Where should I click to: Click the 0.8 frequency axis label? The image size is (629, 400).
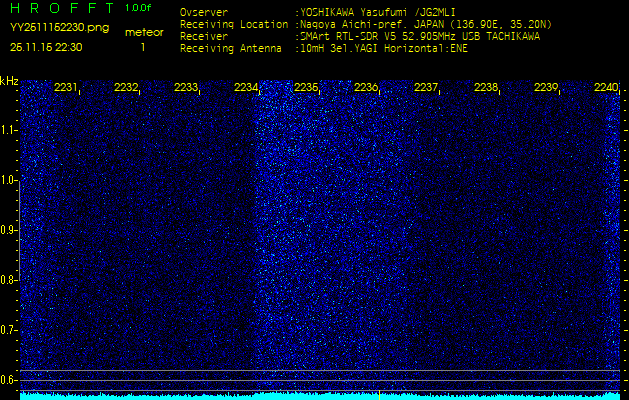[x=8, y=280]
